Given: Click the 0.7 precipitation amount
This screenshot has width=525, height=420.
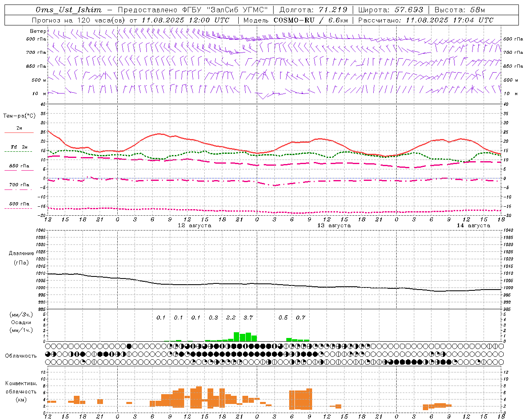Looking at the screenshot, I should point(301,317).
